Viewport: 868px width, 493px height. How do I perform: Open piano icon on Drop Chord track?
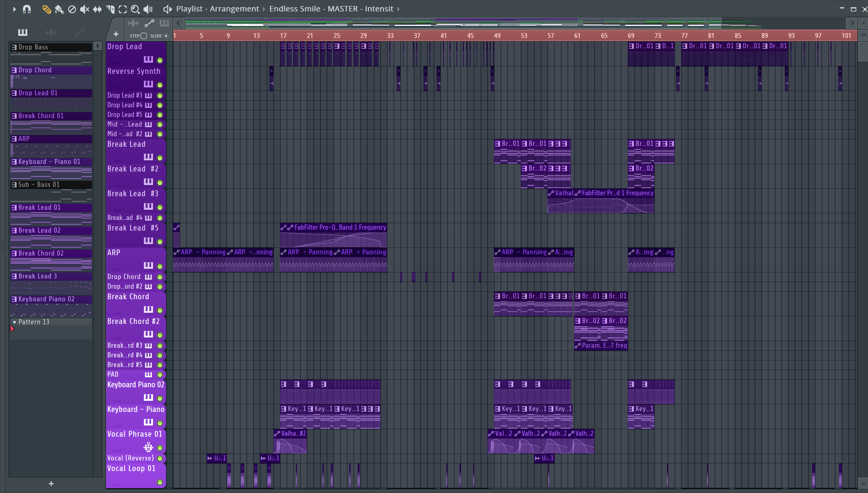pos(148,277)
